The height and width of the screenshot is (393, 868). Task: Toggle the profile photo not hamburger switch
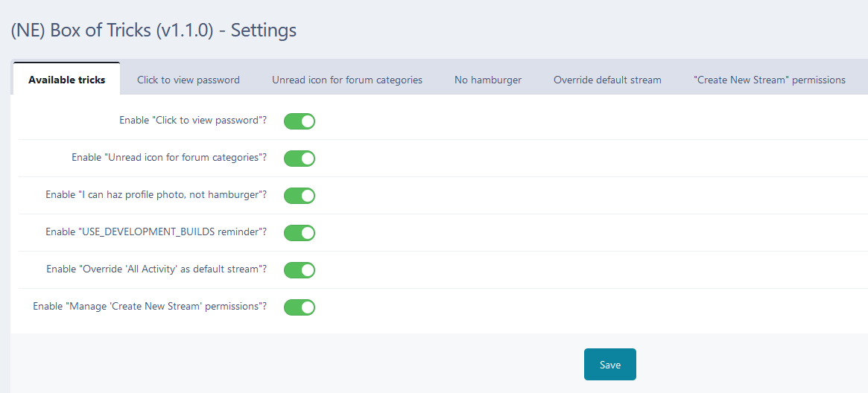click(300, 195)
